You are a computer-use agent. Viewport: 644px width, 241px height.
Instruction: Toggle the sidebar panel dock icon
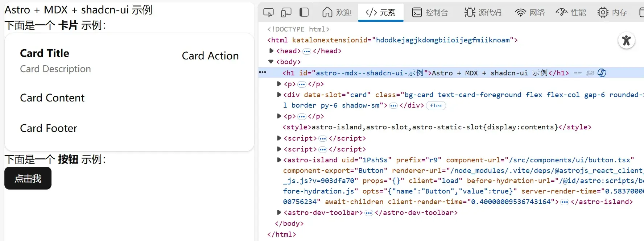pyautogui.click(x=304, y=12)
